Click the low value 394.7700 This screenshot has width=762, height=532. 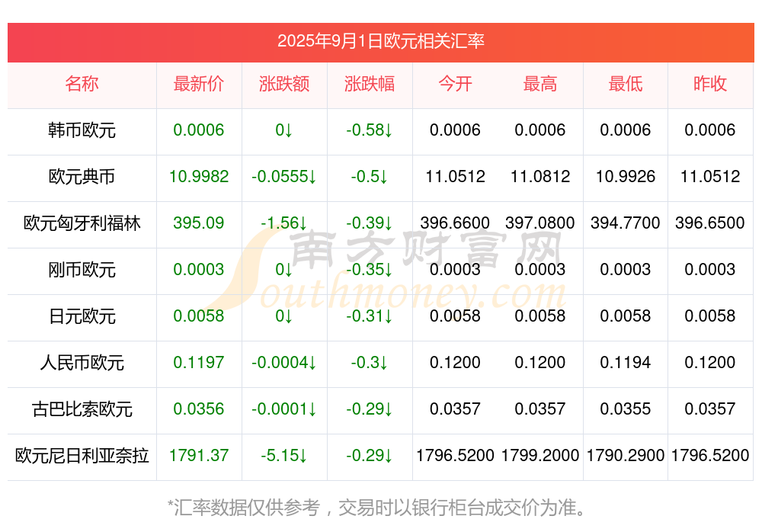(x=626, y=223)
